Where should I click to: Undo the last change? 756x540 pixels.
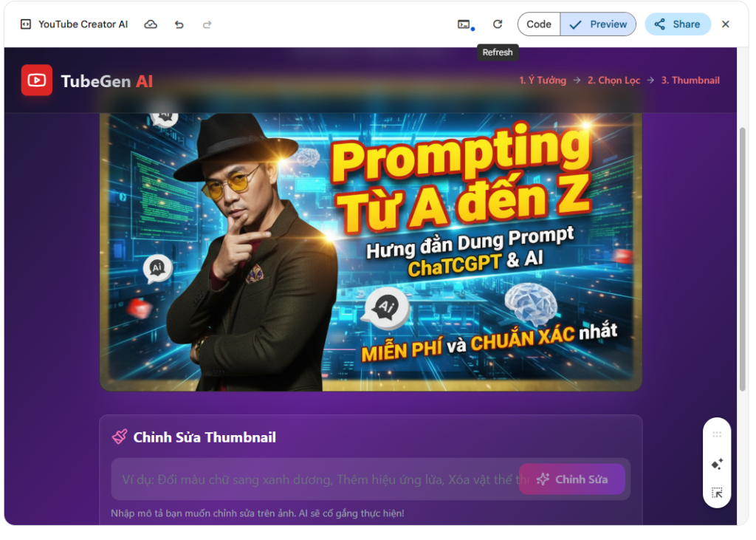[x=179, y=24]
